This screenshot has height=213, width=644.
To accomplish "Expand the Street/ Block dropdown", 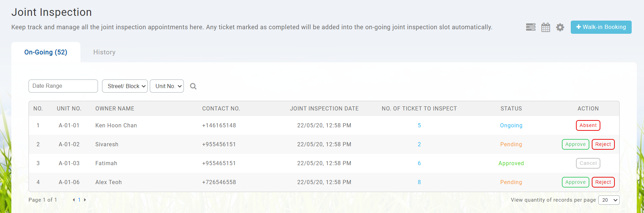I will tap(125, 86).
